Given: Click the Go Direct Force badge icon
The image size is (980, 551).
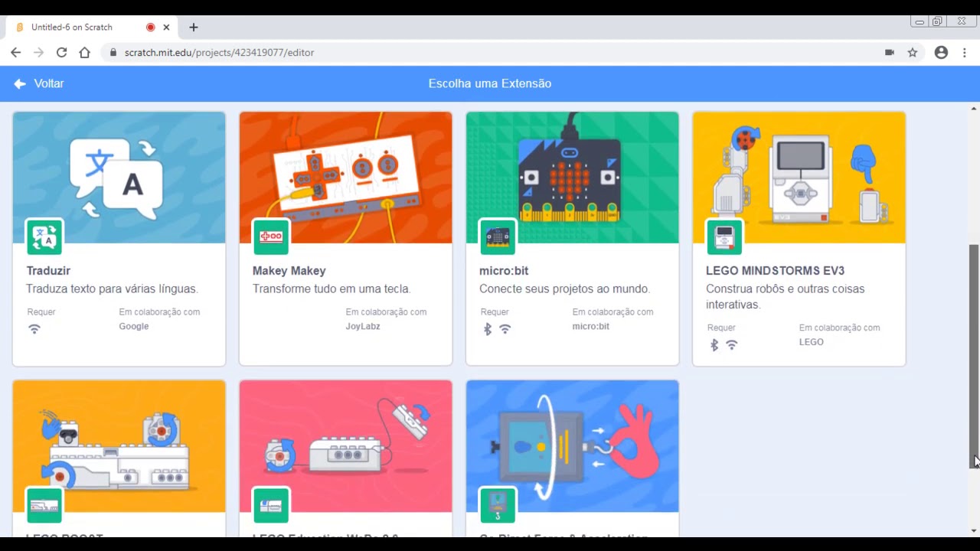Looking at the screenshot, I should pyautogui.click(x=498, y=506).
